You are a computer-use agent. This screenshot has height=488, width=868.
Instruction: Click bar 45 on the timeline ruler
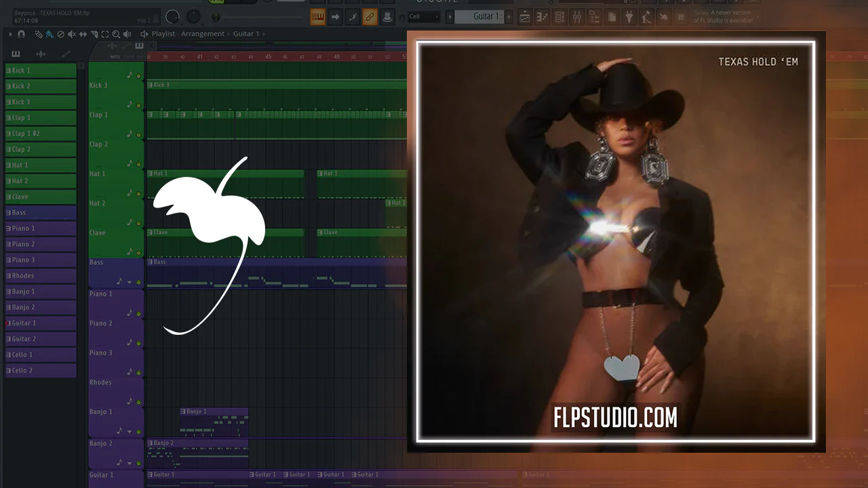(x=269, y=57)
